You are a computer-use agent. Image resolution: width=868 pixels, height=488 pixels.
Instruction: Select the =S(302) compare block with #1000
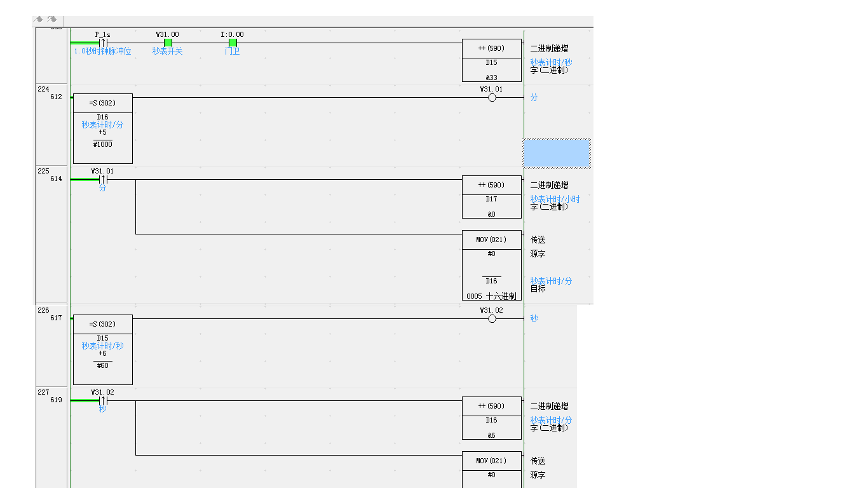[x=103, y=129]
